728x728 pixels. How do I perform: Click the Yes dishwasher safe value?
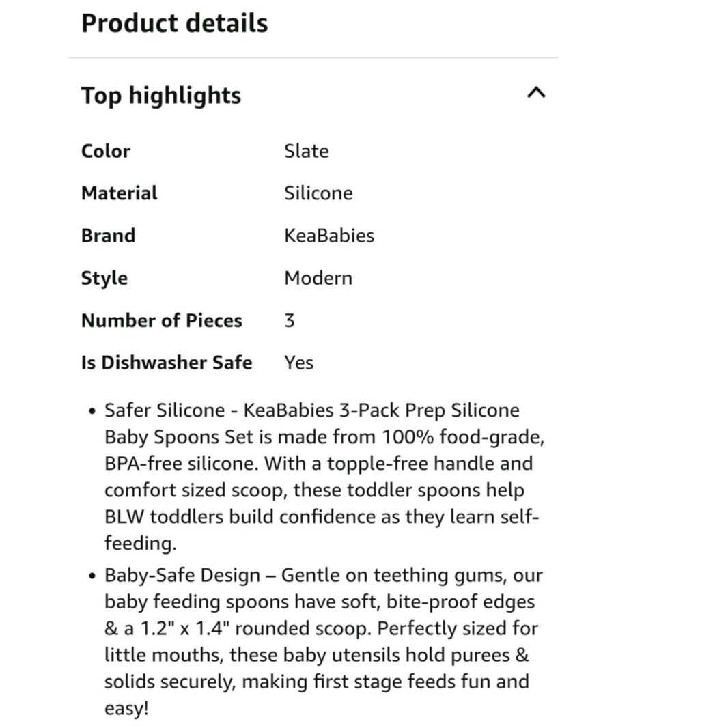point(298,363)
